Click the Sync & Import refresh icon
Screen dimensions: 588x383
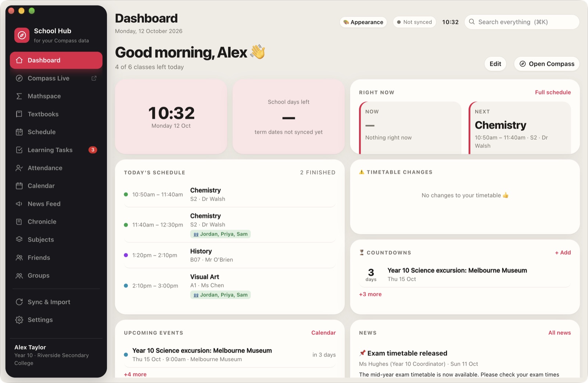pos(19,302)
